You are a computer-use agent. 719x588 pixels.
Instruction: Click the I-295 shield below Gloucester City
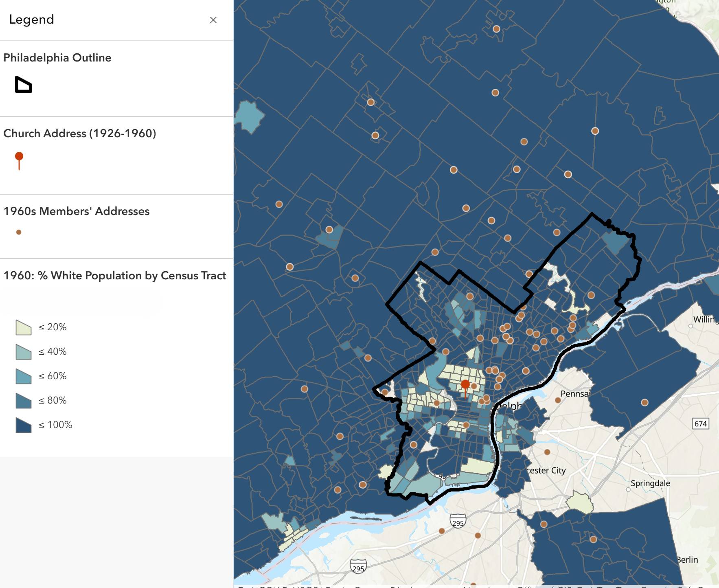(458, 522)
